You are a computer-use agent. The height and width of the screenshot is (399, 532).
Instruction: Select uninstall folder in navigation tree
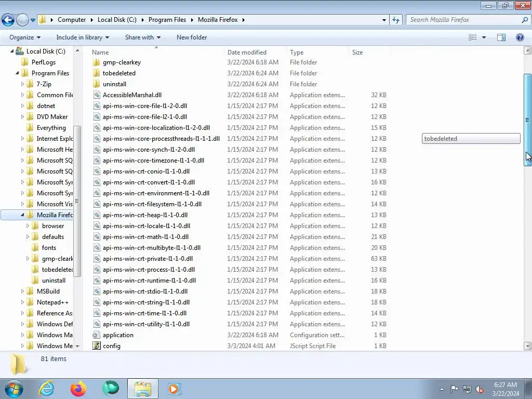click(x=54, y=280)
